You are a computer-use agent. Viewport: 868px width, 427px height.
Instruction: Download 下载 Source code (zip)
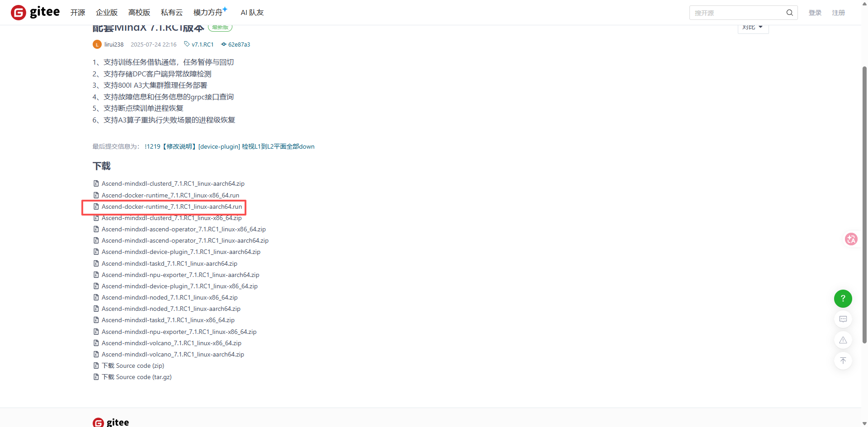pos(133,366)
